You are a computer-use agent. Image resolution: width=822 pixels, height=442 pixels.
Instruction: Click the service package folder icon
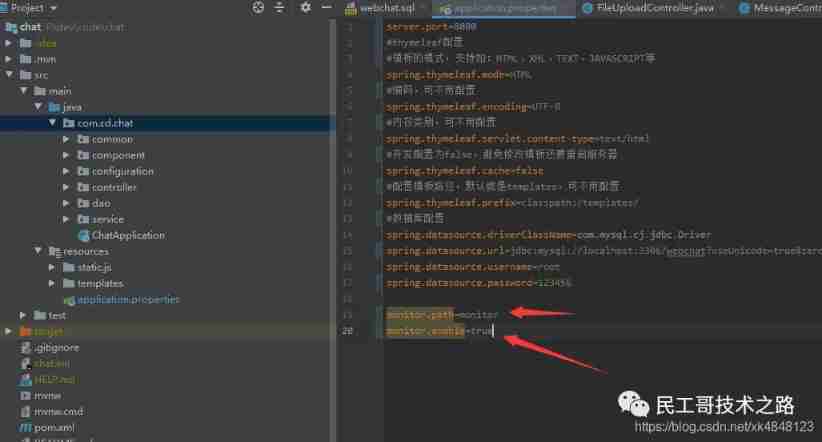click(x=83, y=219)
